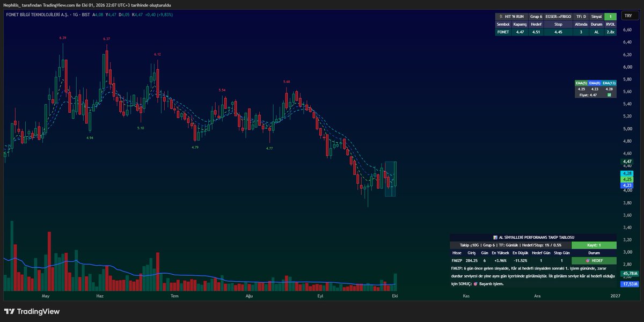Click the 284.25 entry price cell
Viewport: 644px width, 322px height.
coord(472,260)
